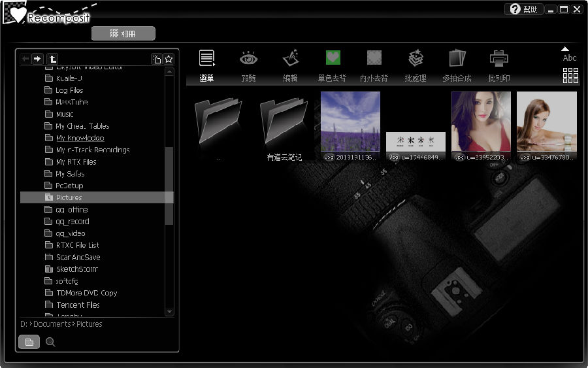Viewport: 588px width, 368px height.
Task: Create a new folder icon
Action: coord(156,59)
